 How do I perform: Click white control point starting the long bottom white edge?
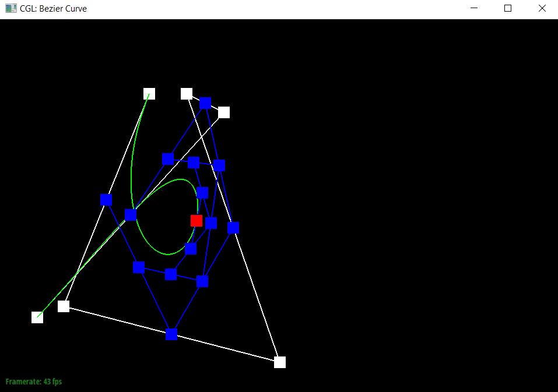point(64,306)
